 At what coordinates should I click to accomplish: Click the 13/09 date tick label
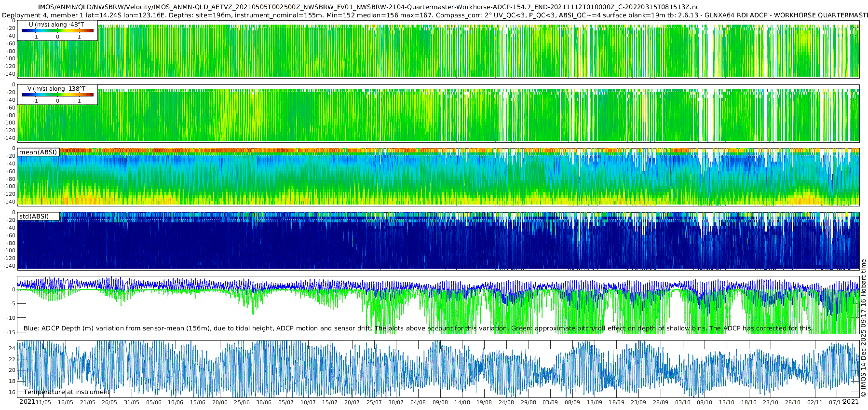[x=595, y=402]
